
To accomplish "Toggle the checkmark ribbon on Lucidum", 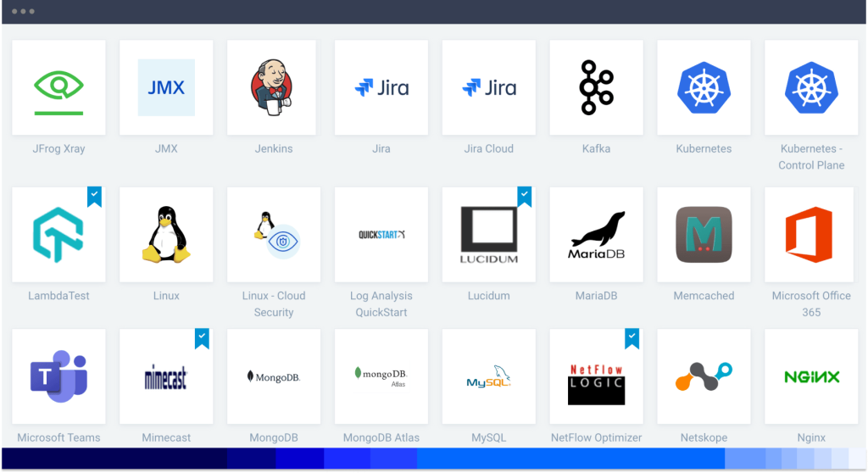I will click(x=525, y=196).
